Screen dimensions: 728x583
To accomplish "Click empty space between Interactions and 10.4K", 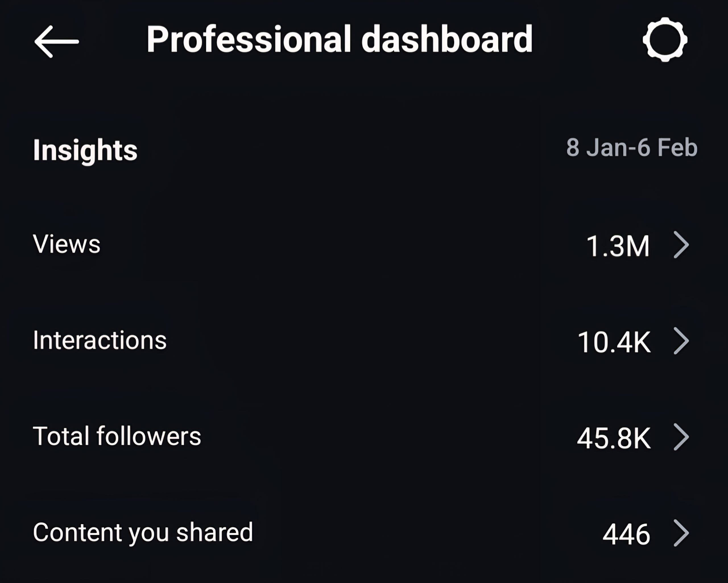I will tap(371, 341).
